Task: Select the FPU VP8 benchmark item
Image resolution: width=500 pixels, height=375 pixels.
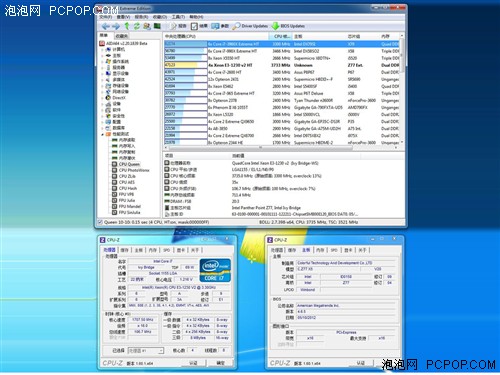Action: [123, 194]
